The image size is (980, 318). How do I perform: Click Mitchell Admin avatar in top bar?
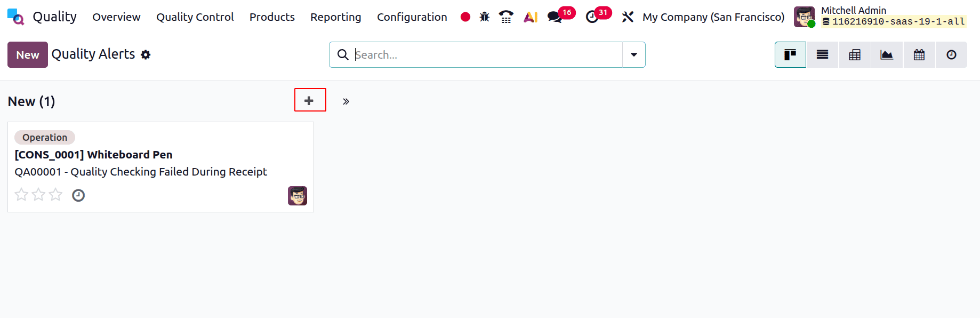[x=804, y=17]
